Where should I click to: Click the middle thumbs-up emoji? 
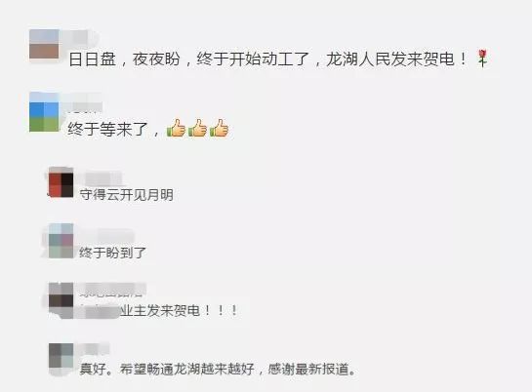(198, 128)
